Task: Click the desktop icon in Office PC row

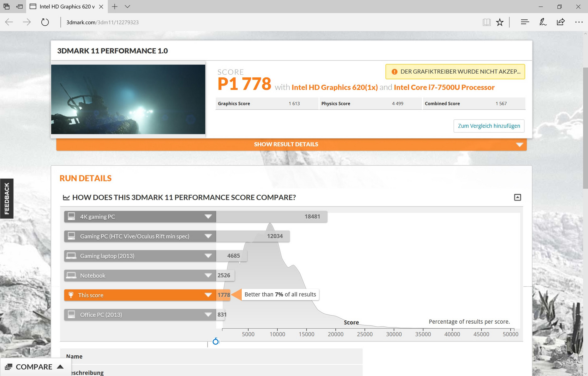Action: click(71, 314)
